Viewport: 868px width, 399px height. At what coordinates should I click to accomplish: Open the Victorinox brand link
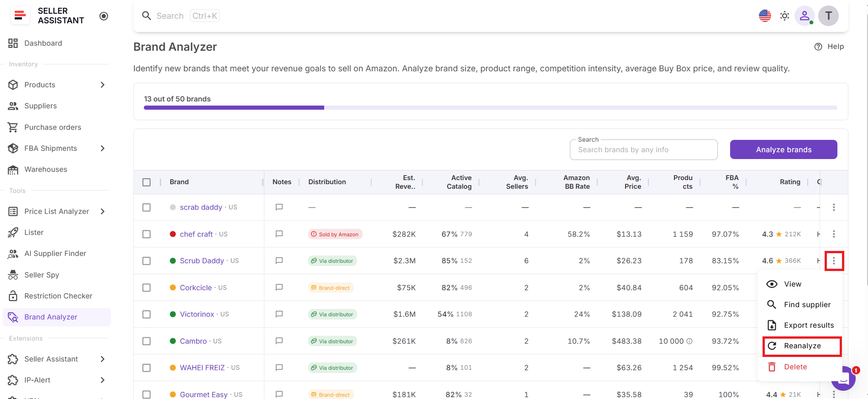(x=197, y=314)
